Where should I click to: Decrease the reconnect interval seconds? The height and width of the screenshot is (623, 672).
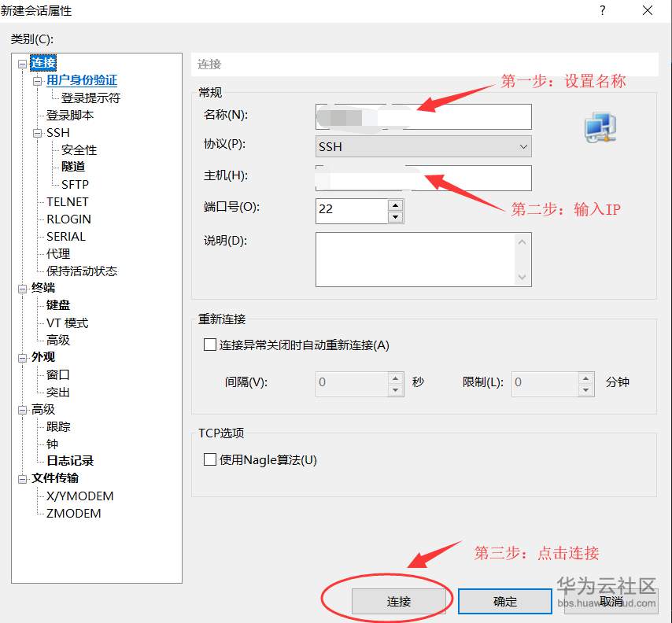click(x=396, y=390)
